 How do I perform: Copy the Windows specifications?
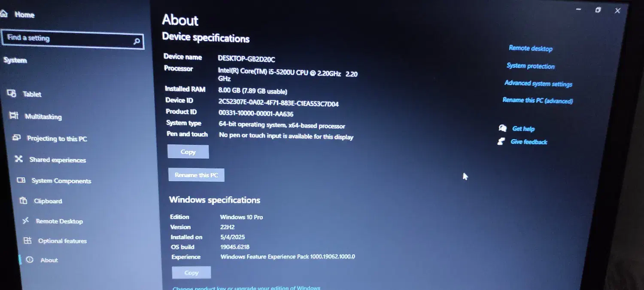click(191, 272)
